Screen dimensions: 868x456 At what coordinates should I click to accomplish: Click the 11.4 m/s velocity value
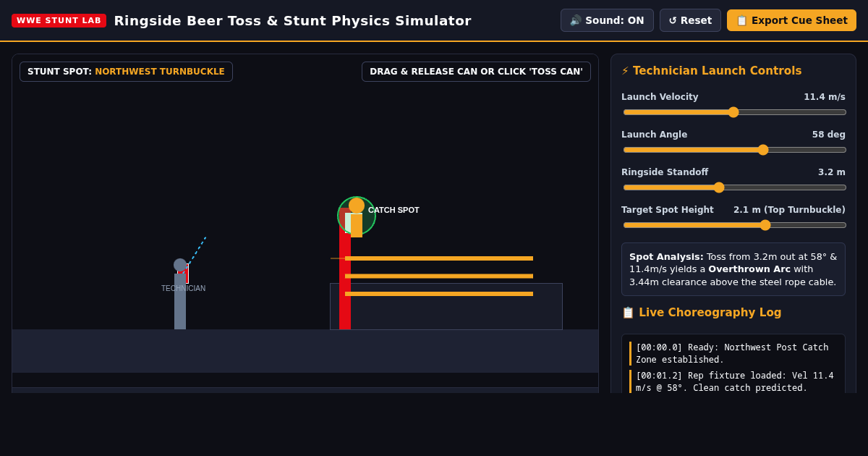[825, 97]
